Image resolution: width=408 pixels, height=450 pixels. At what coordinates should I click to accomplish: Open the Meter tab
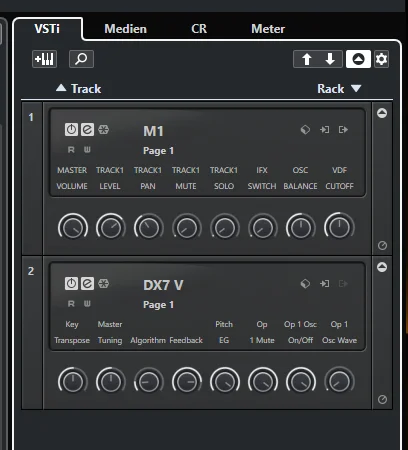coord(268,29)
